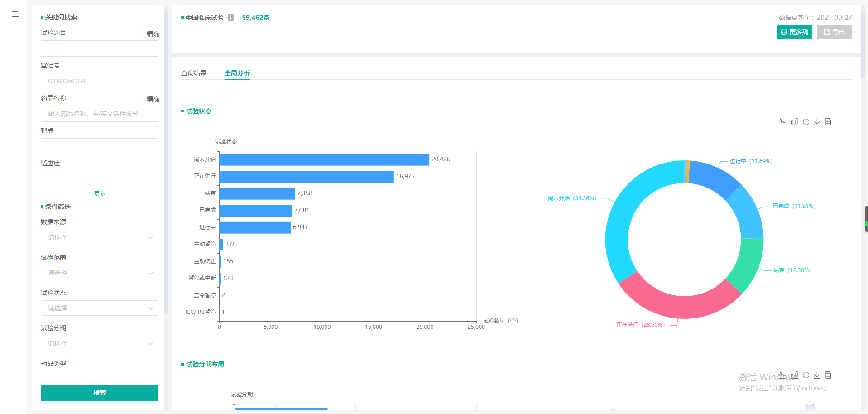The width and height of the screenshot is (868, 414).
Task: Select the 已完成 bar in bar chart
Action: [x=256, y=211]
